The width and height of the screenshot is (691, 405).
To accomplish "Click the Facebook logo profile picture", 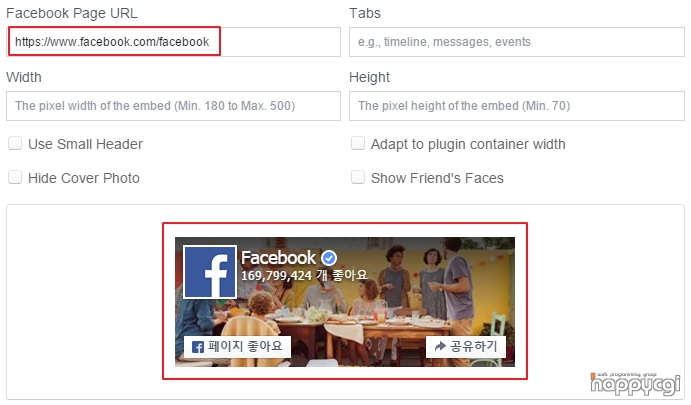I will [x=210, y=272].
